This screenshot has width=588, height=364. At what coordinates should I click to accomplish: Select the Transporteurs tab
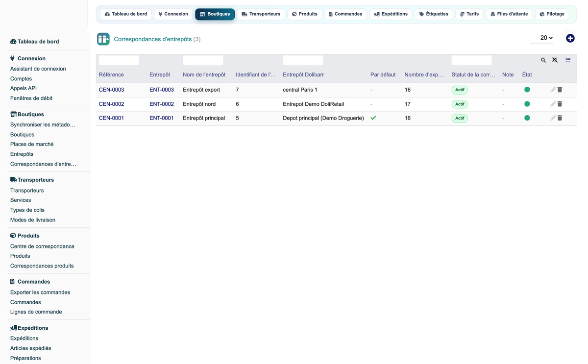point(261,14)
